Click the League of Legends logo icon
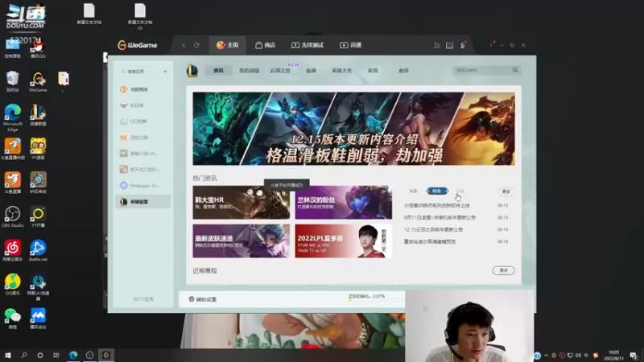 pyautogui.click(x=192, y=71)
